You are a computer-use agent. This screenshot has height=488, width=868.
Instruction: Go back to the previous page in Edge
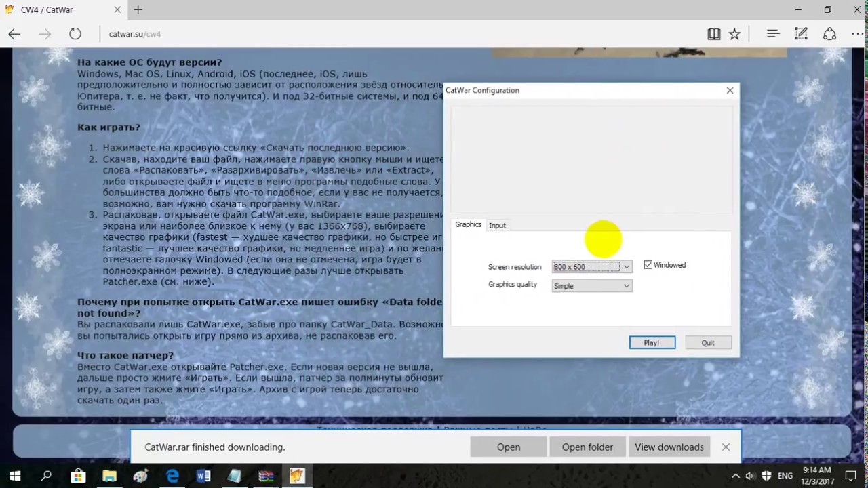pyautogui.click(x=14, y=34)
